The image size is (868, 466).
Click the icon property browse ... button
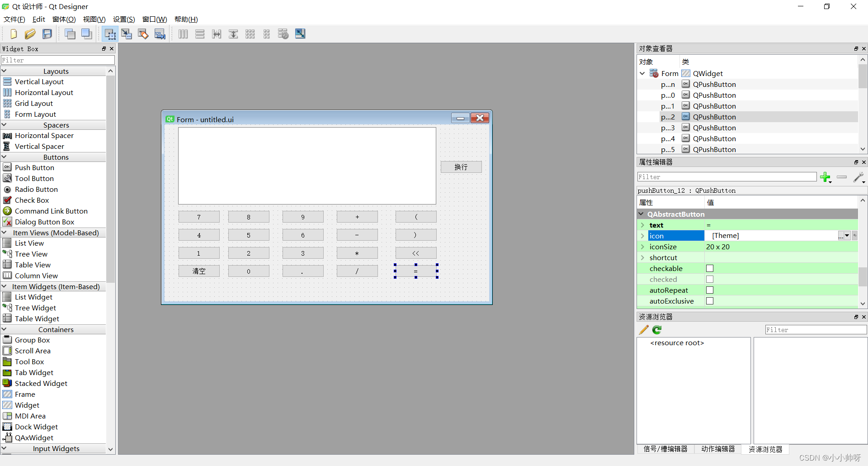click(x=841, y=236)
